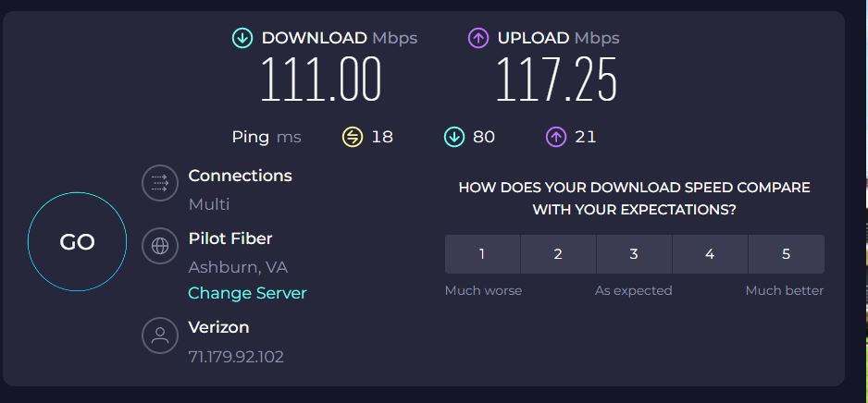Open the Change Server link
868x403 pixels.
click(x=247, y=293)
